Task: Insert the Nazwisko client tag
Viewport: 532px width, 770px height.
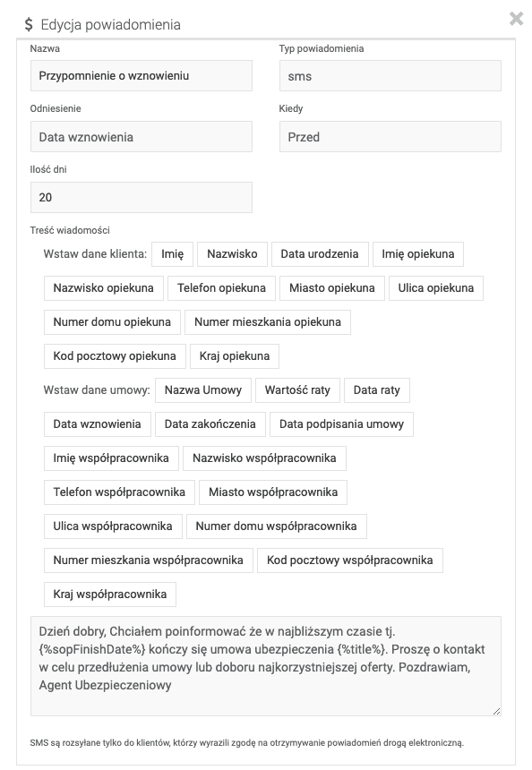Action: pos(232,254)
